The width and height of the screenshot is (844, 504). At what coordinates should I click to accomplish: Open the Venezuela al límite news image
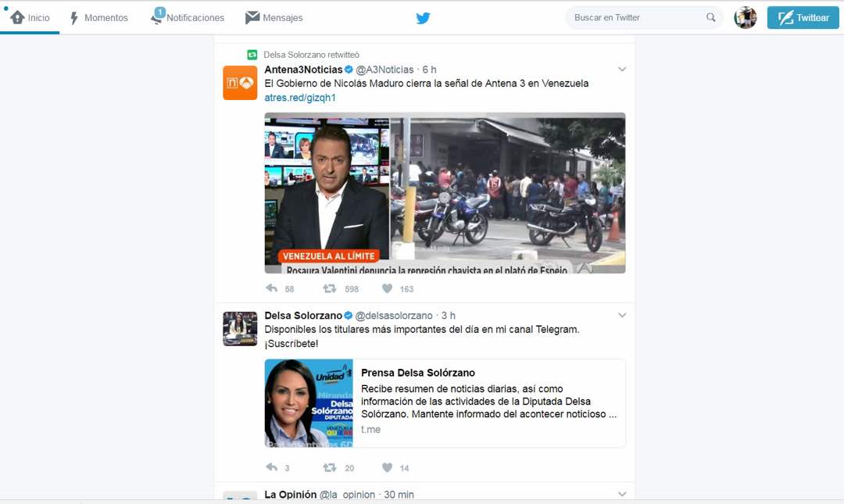pos(445,193)
